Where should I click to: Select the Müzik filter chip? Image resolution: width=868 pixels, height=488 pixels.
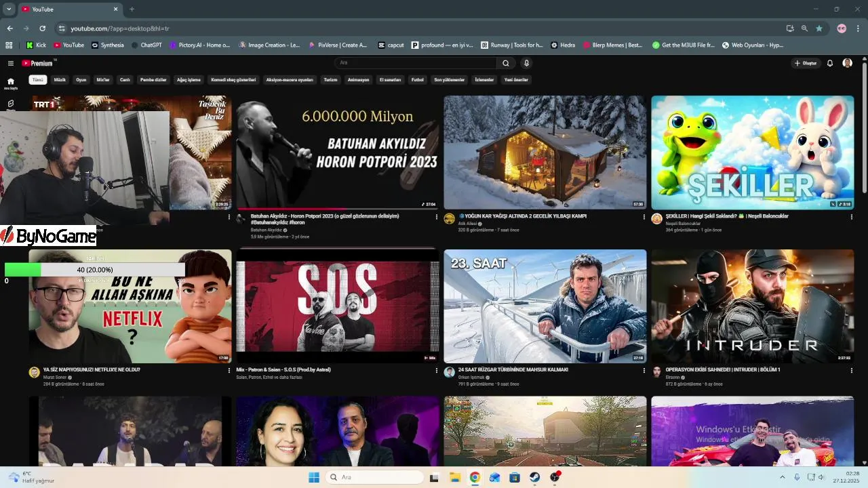60,79
